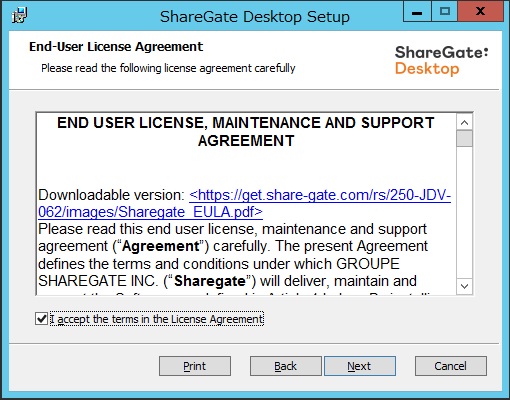Image resolution: width=510 pixels, height=400 pixels.
Task: Click the installer icon in the title bar
Action: [19, 16]
